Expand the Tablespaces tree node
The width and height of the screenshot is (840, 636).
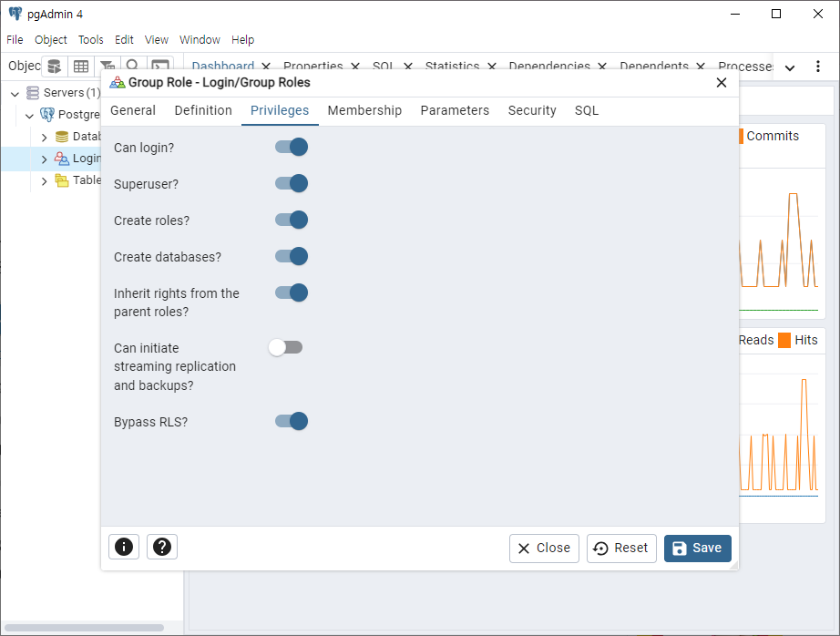[x=44, y=181]
